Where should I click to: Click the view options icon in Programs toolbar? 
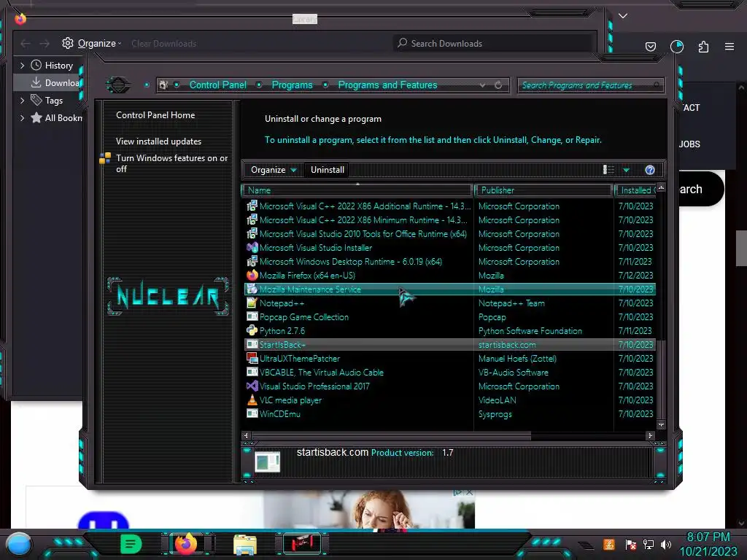[608, 170]
